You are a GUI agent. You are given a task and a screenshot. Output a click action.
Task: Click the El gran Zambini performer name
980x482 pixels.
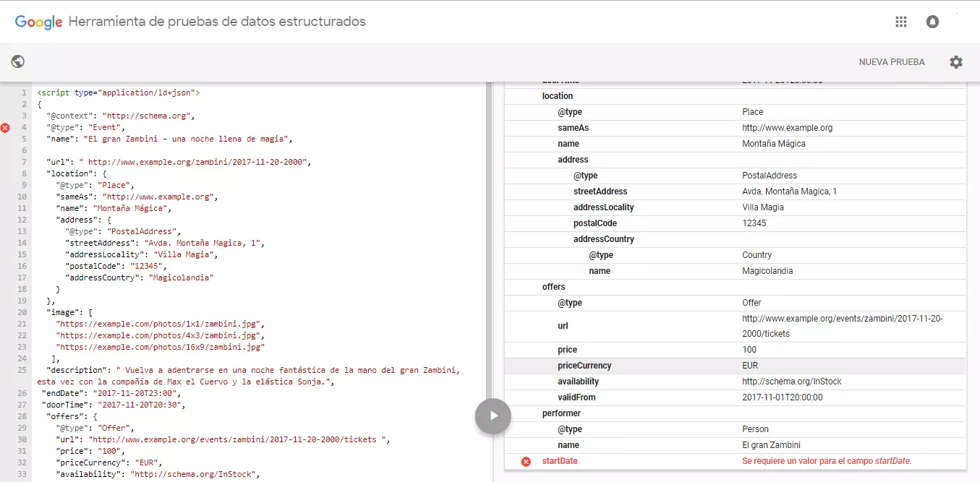coord(771,445)
